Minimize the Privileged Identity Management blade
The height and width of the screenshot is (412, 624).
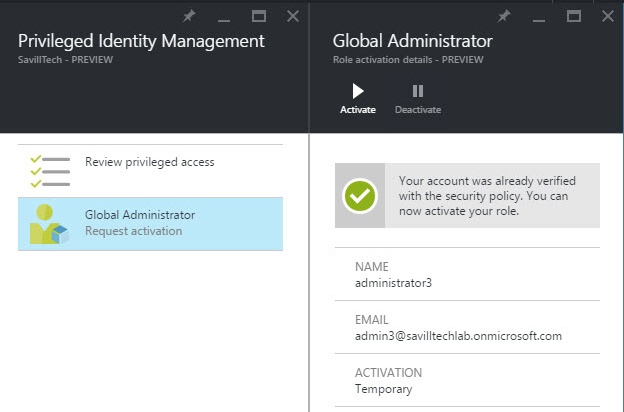click(x=224, y=17)
